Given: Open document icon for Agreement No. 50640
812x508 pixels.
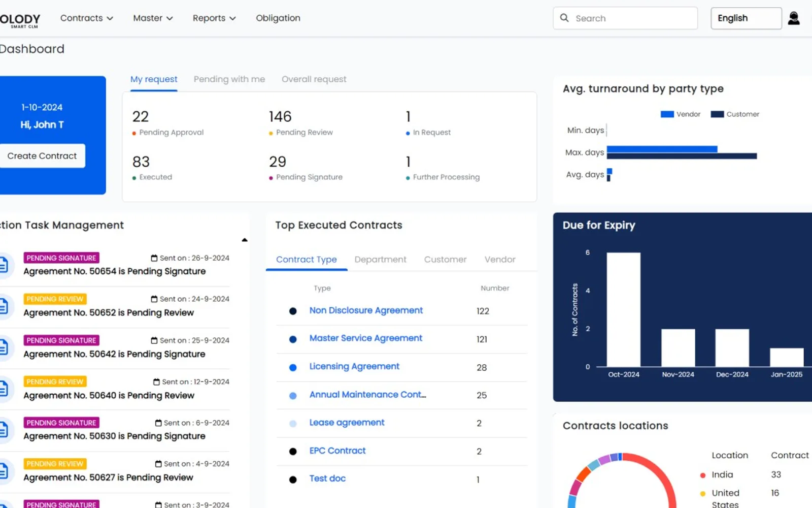Looking at the screenshot, I should coord(4,389).
